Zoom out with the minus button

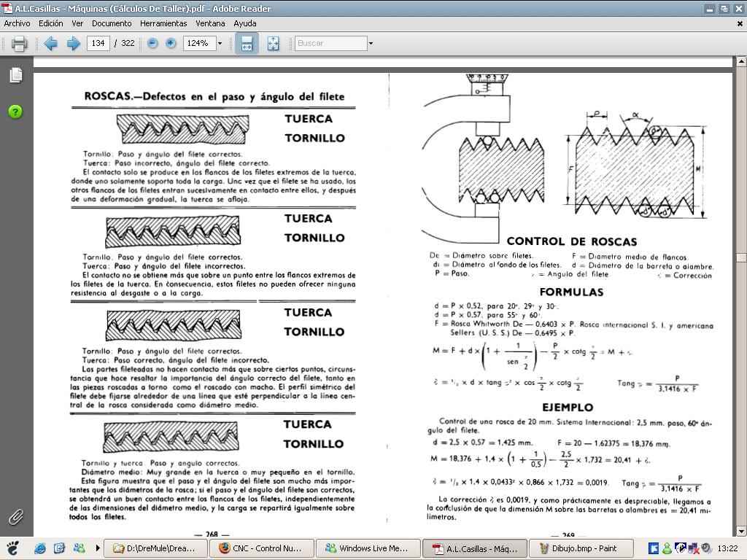(152, 43)
